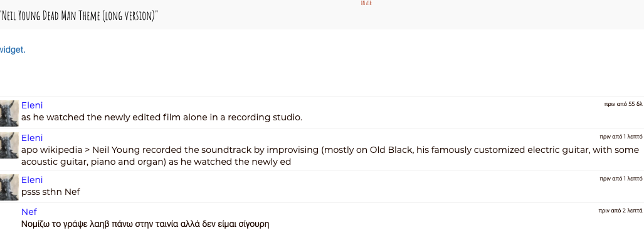Click the psss sthn Nef message text
Image resolution: width=644 pixels, height=230 pixels.
tap(51, 192)
